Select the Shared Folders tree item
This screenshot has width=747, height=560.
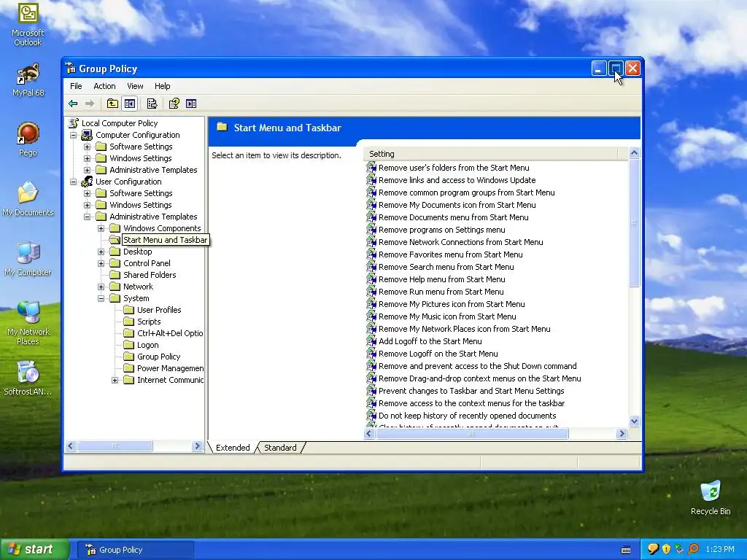(x=150, y=275)
